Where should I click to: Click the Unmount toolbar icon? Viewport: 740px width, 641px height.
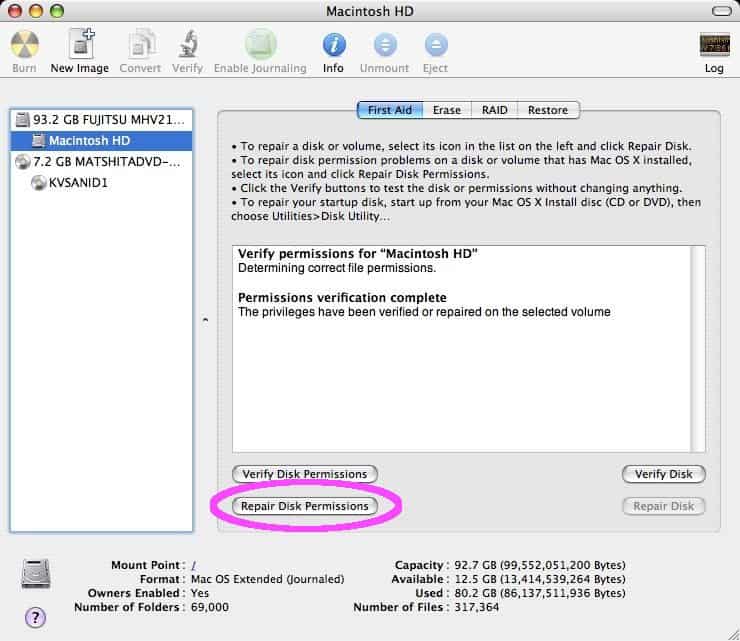[385, 45]
